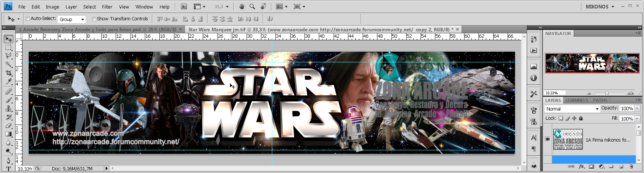Select the Clone Stamp tool
The height and width of the screenshot is (173, 644).
point(8,108)
